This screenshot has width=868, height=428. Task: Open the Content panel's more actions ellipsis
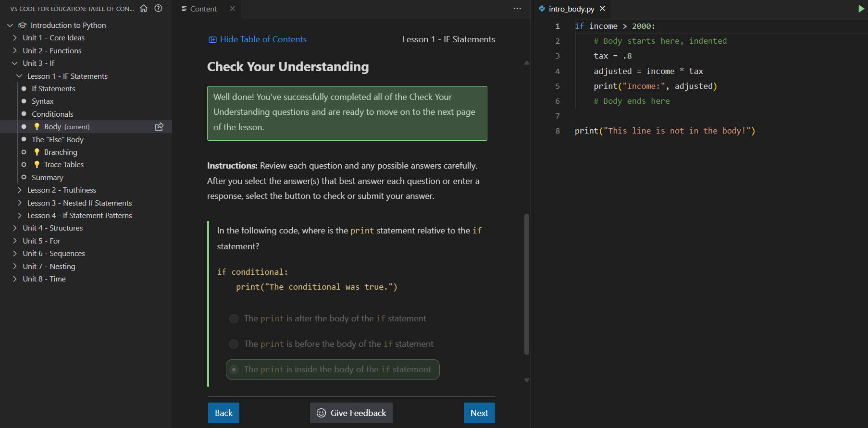517,9
